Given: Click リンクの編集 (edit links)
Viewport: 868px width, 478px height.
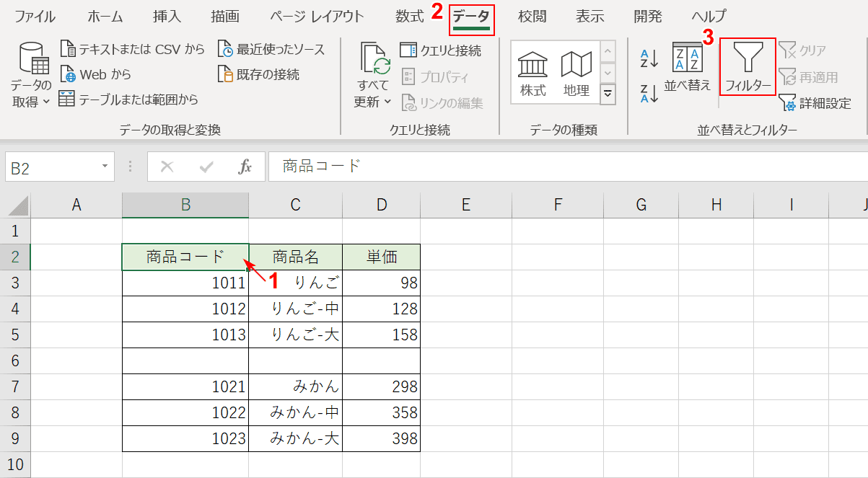Looking at the screenshot, I should (x=442, y=103).
